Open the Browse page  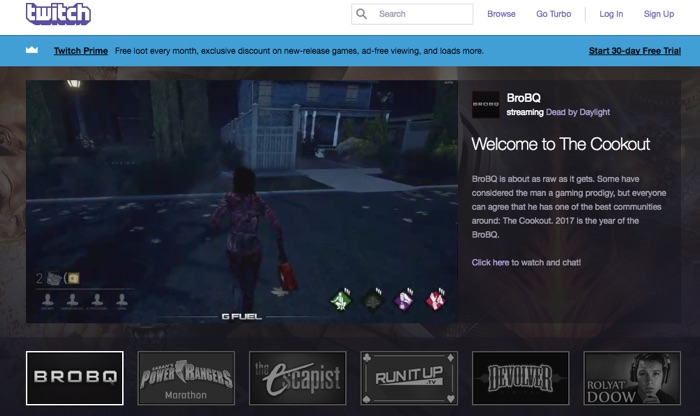coord(501,14)
